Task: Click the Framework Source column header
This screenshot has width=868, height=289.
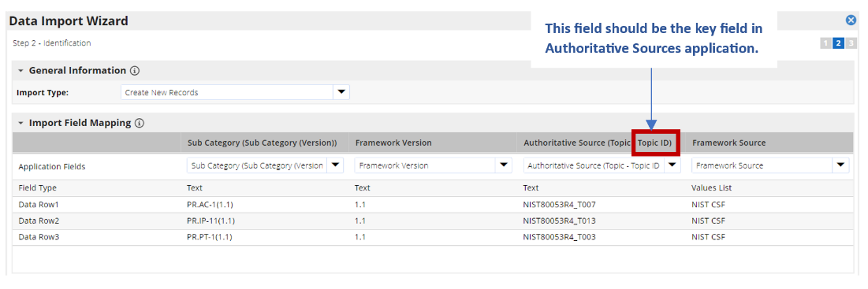Action: pyautogui.click(x=729, y=143)
